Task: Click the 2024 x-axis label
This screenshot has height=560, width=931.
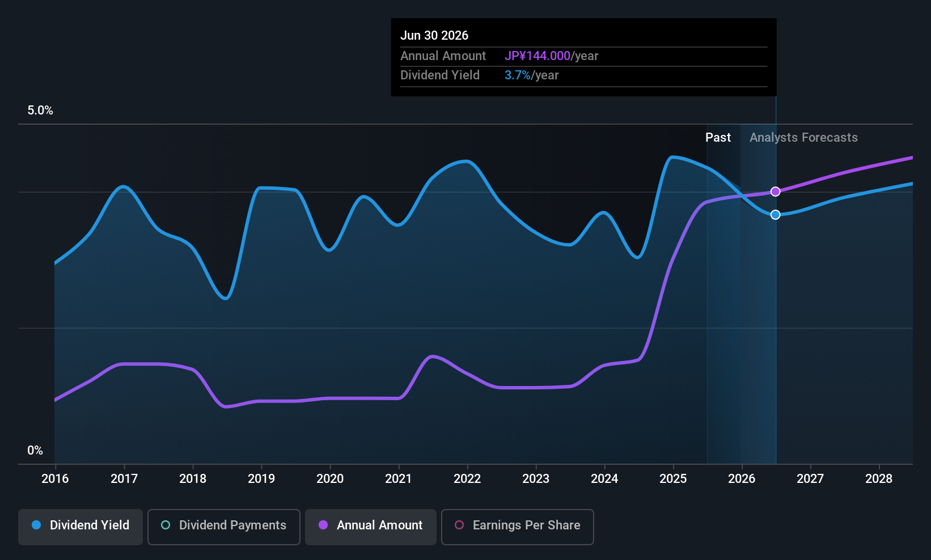Action: (604, 479)
